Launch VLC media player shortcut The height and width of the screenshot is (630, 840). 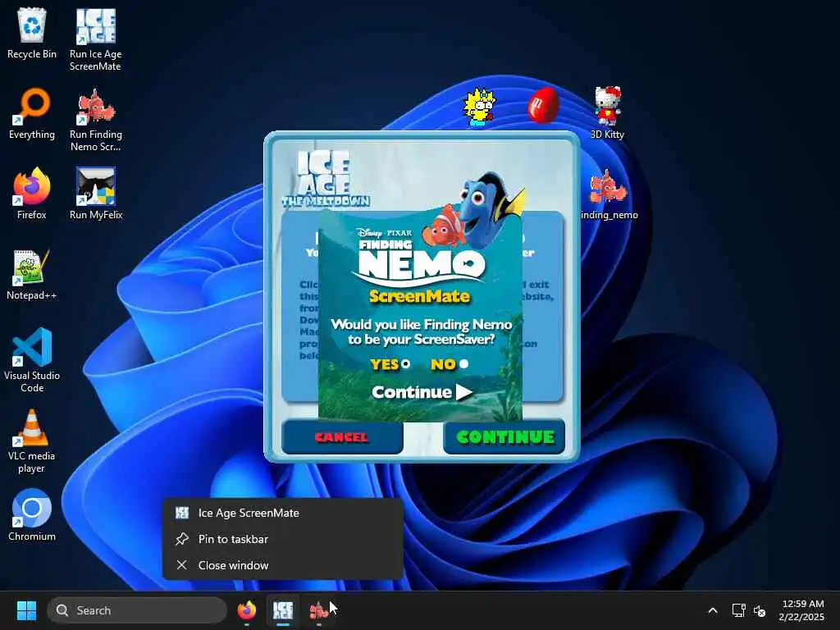point(32,441)
